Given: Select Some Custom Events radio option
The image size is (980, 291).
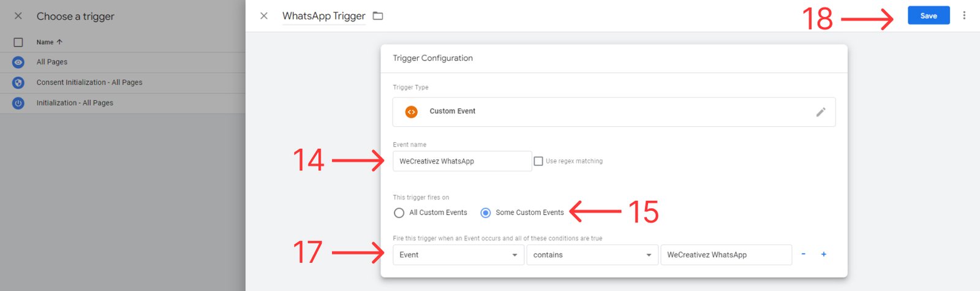Looking at the screenshot, I should pyautogui.click(x=486, y=213).
